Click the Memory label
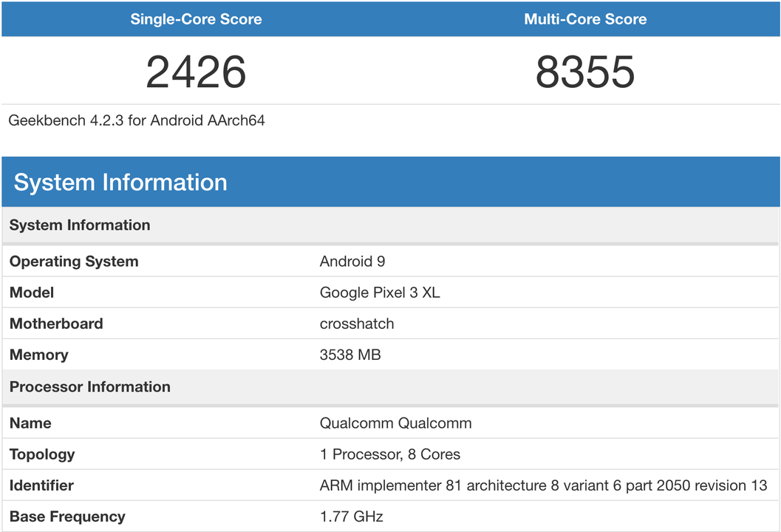This screenshot has height=532, width=781. 39,355
